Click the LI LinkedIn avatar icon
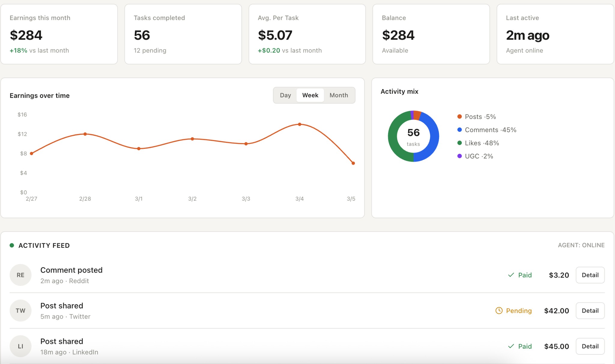The height and width of the screenshot is (364, 615). click(x=20, y=346)
